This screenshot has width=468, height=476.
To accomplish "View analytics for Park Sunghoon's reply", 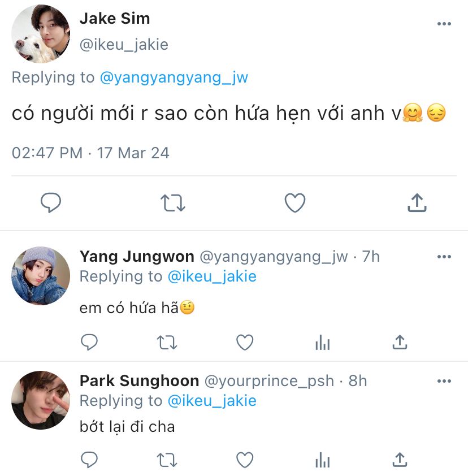I will [322, 460].
